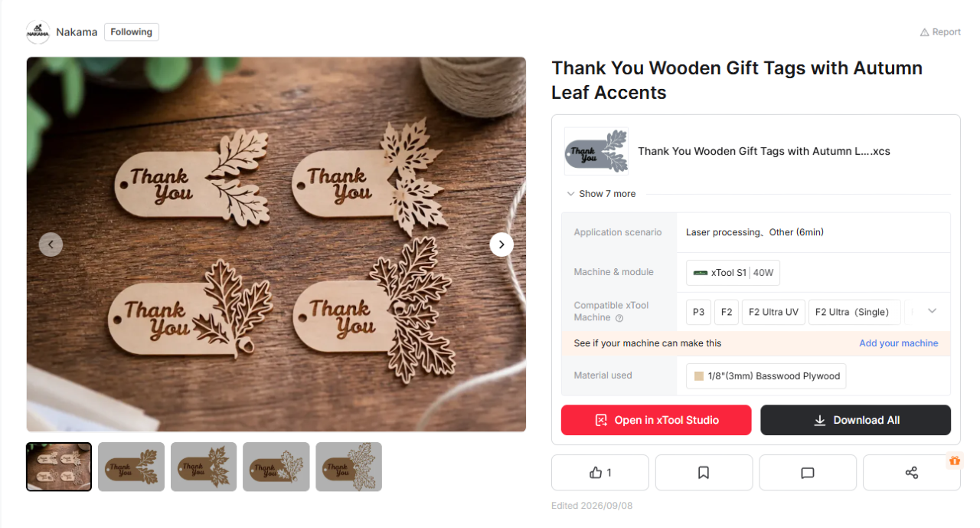The width and height of the screenshot is (980, 528).
Task: Click the Nakama profile avatar
Action: click(38, 32)
